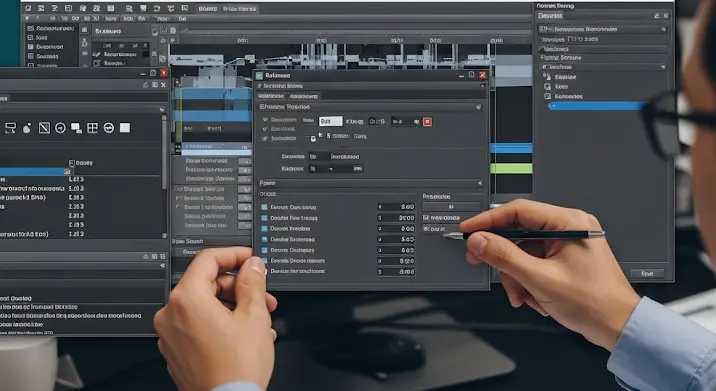
Task: Open the header tab at top of right panel
Action: click(550, 16)
